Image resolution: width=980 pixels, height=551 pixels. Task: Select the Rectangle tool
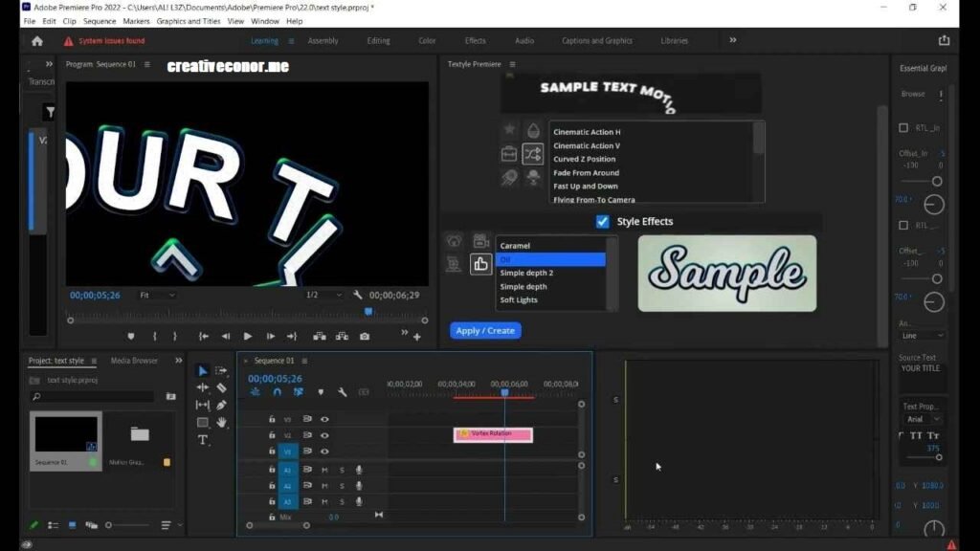point(203,423)
